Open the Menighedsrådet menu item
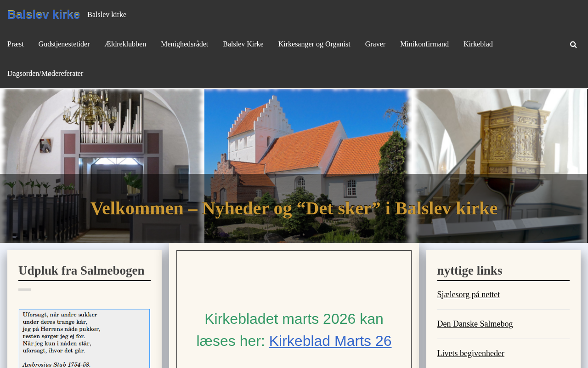 pos(185,44)
